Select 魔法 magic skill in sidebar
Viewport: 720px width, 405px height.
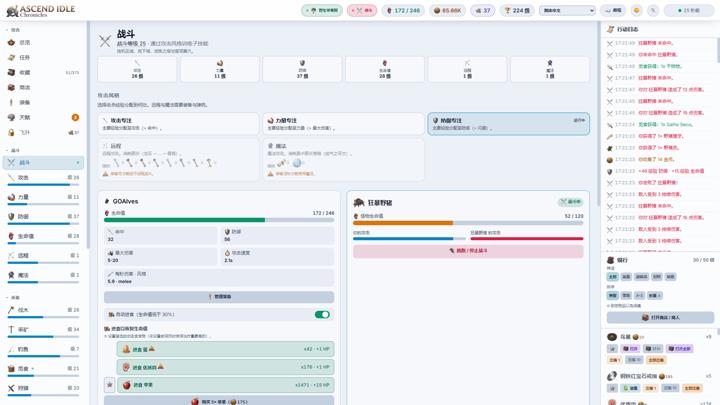[43, 275]
